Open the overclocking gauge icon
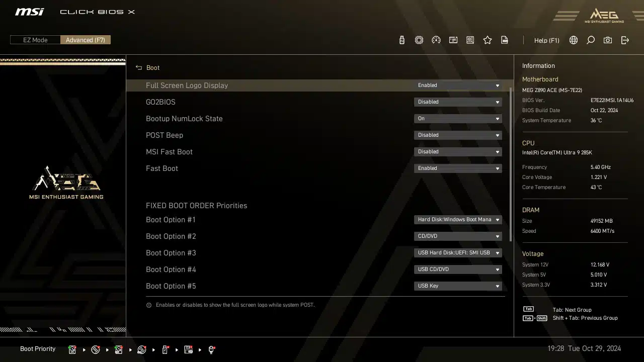644x362 pixels. 436,40
